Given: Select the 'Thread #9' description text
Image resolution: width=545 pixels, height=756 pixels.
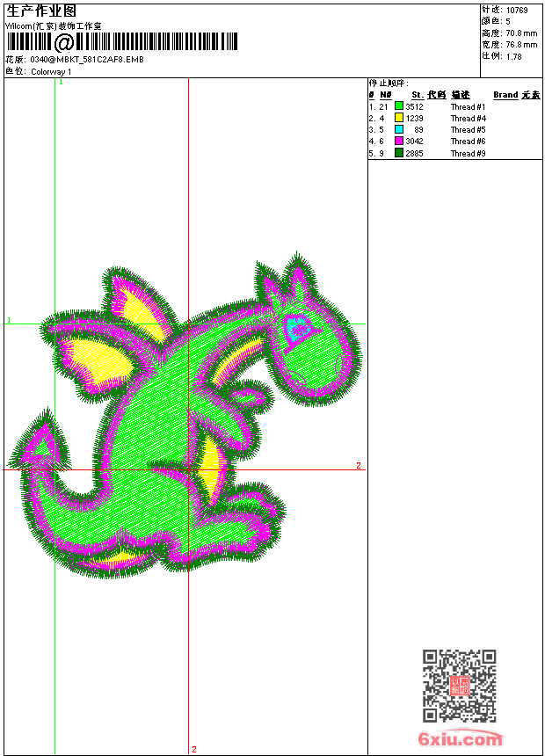Looking at the screenshot, I should pyautogui.click(x=468, y=153).
